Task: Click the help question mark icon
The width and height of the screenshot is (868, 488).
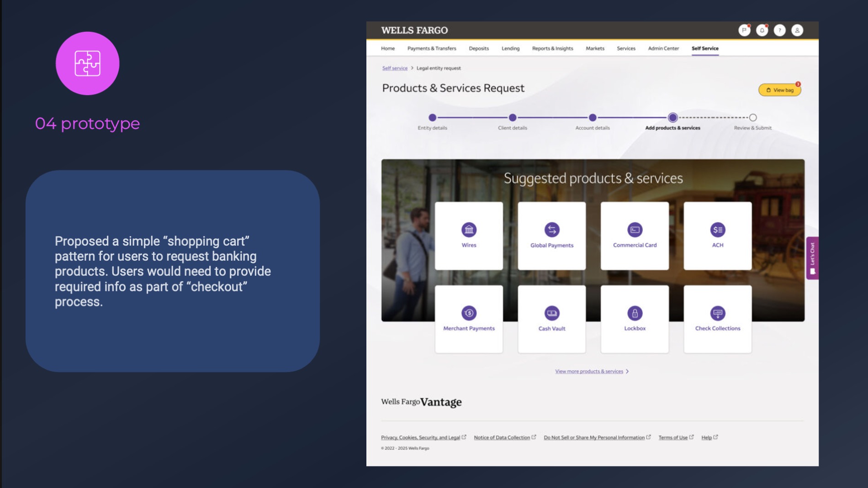Action: point(779,30)
